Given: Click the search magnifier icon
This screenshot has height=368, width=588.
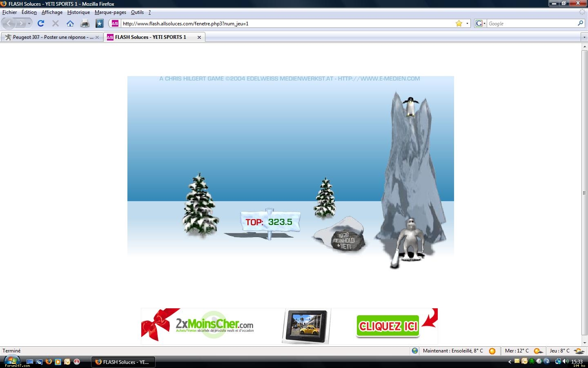Looking at the screenshot, I should [x=580, y=23].
